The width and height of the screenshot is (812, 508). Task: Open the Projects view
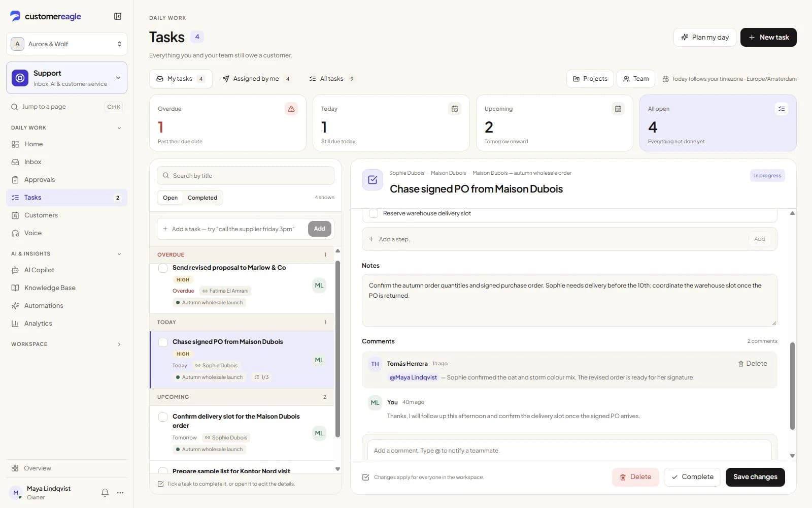(590, 79)
